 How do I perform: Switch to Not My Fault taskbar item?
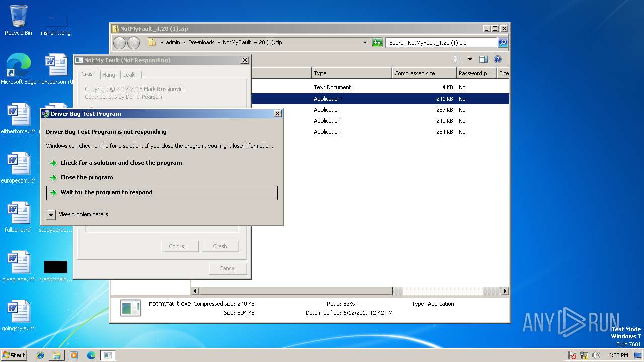108,355
